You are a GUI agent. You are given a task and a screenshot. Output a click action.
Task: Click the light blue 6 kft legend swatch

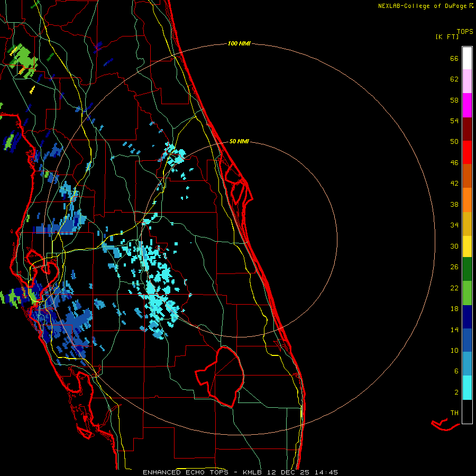[467, 364]
